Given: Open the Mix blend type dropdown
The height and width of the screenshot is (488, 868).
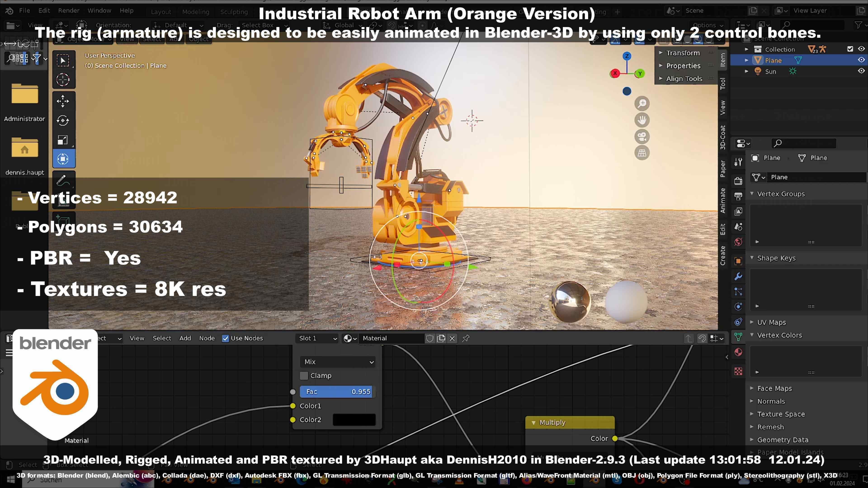Looking at the screenshot, I should 338,362.
